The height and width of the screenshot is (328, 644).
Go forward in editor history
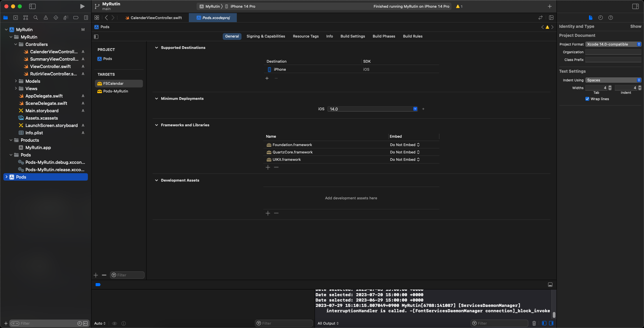[113, 18]
